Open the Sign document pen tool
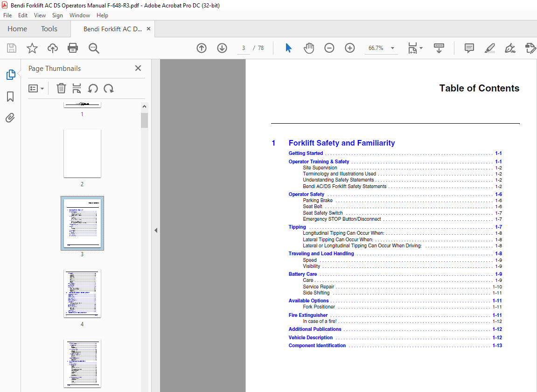Screen dimensions: 537x392 click(510, 48)
